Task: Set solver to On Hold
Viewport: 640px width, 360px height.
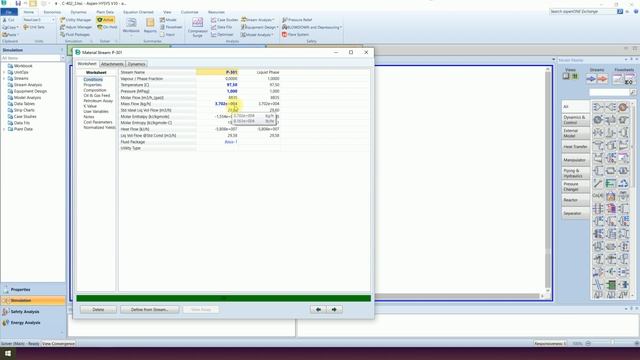Action: coord(107,27)
